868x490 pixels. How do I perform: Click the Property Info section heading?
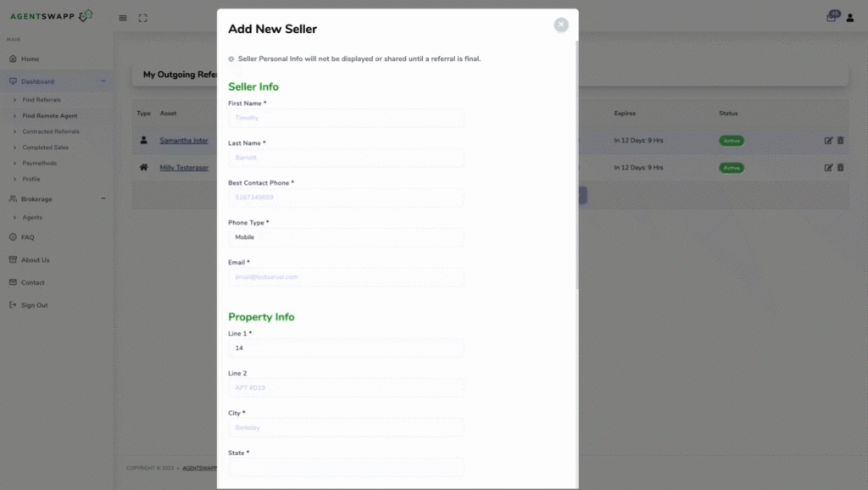point(261,317)
